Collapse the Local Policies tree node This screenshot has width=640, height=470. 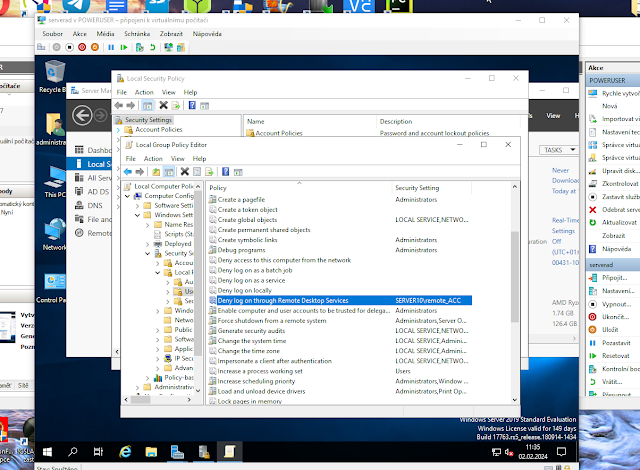pos(158,273)
